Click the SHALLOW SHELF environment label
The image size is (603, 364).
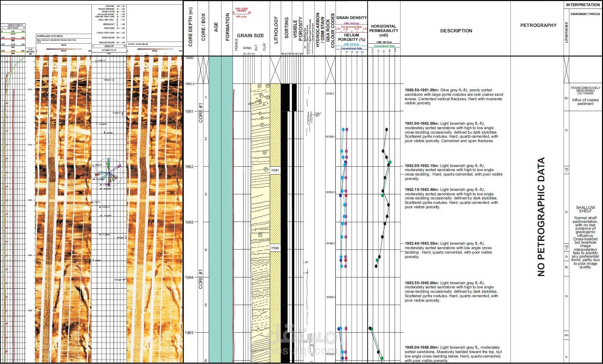coord(585,209)
